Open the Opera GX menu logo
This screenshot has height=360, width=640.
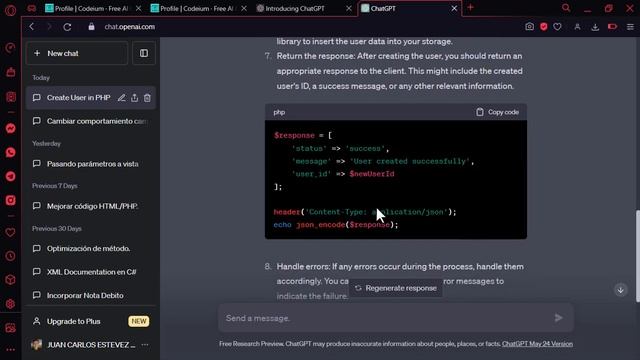11,10
